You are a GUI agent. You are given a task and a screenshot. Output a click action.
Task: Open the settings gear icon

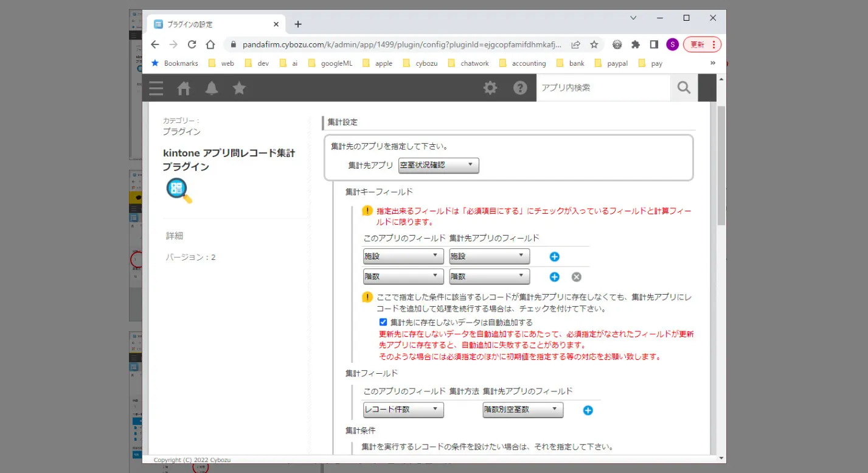[x=490, y=88]
